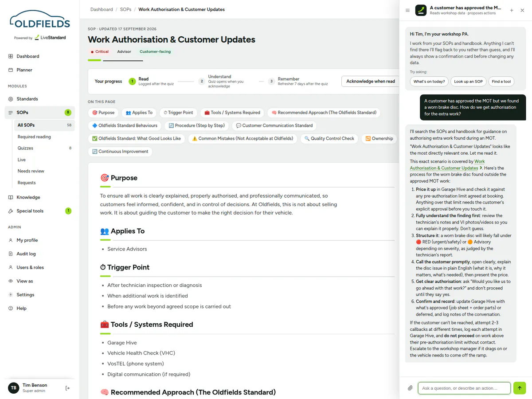Go to Dashboard in the breadcrumb
The height and width of the screenshot is (399, 532).
coord(102,9)
